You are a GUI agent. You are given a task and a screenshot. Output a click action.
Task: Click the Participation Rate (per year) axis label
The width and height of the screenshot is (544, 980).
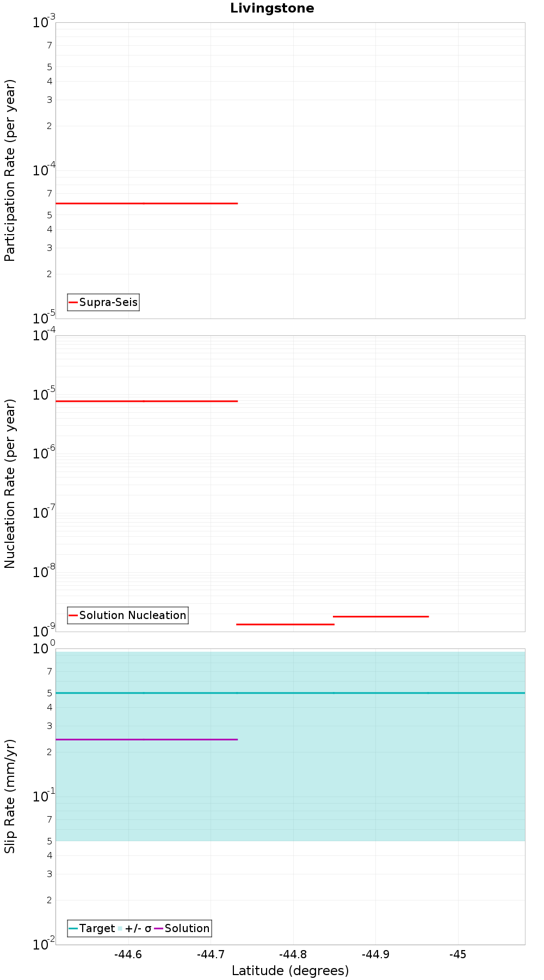point(10,170)
